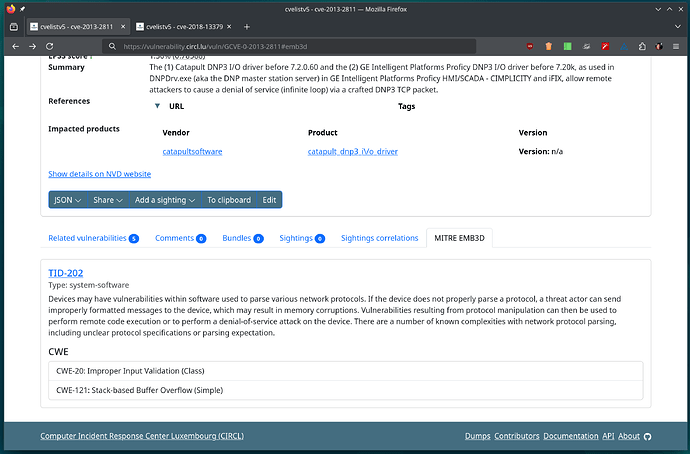Image resolution: width=690 pixels, height=454 pixels.
Task: Click the Product column header
Action: click(323, 132)
